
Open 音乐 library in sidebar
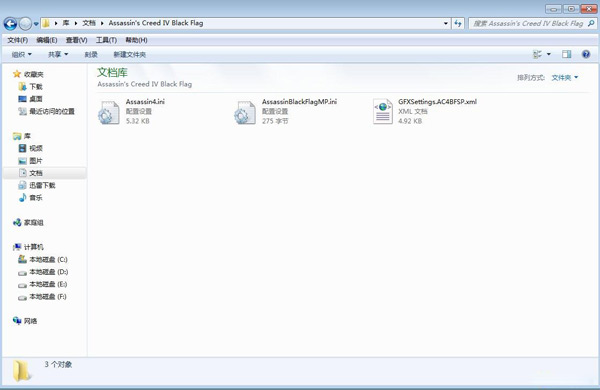36,198
